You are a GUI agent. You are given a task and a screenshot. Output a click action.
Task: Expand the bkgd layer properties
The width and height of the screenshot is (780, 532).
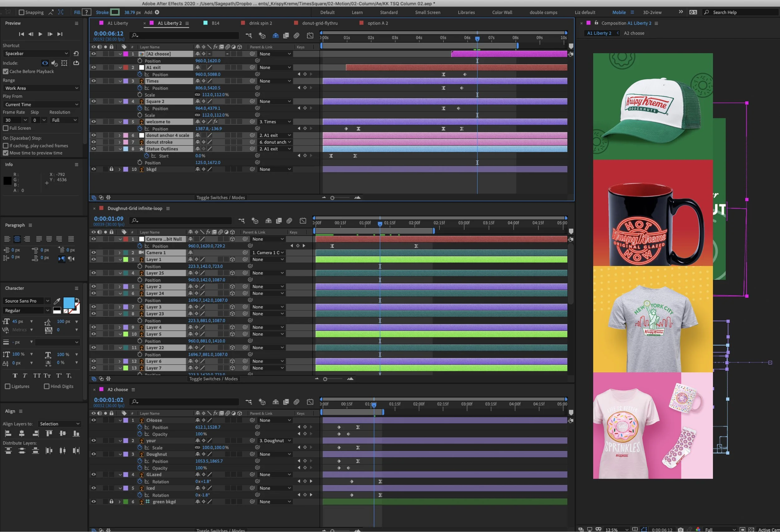(x=119, y=169)
